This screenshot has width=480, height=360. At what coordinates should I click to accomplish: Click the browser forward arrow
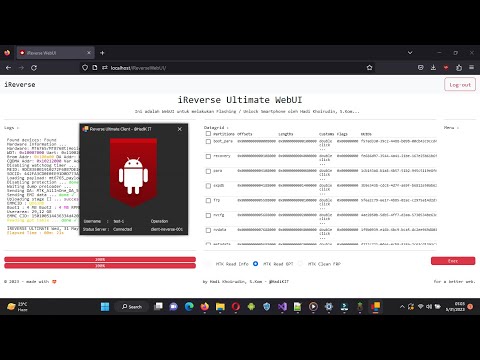pyautogui.click(x=21, y=68)
